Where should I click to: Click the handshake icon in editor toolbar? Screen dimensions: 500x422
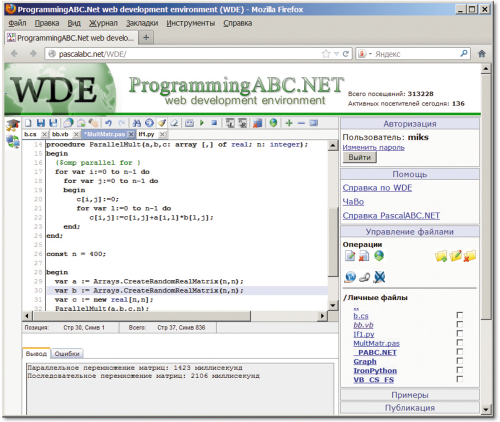pos(94,123)
